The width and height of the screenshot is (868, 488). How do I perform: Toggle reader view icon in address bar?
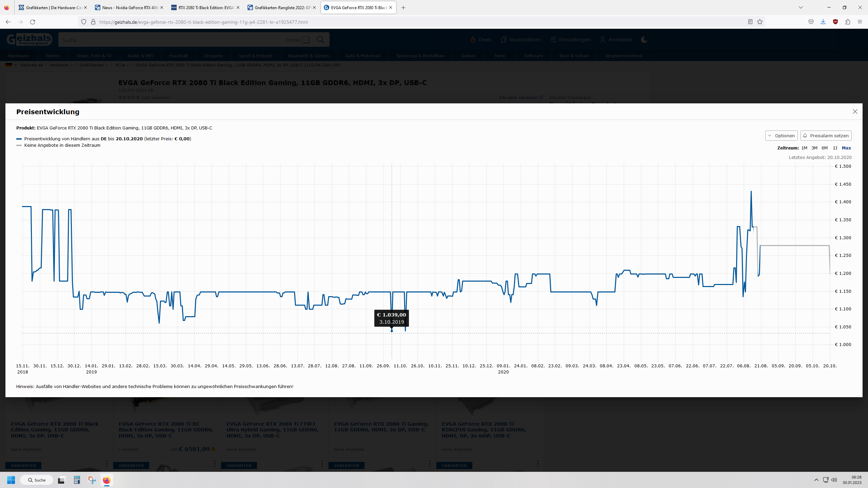[750, 22]
